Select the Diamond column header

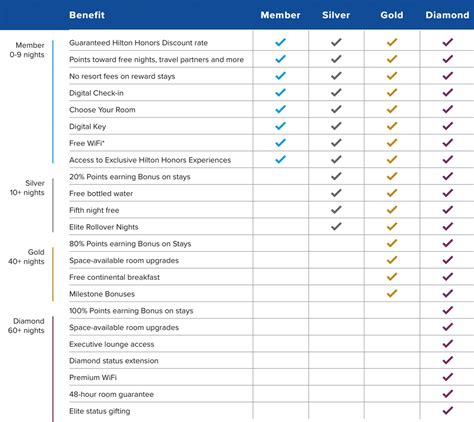(x=447, y=15)
